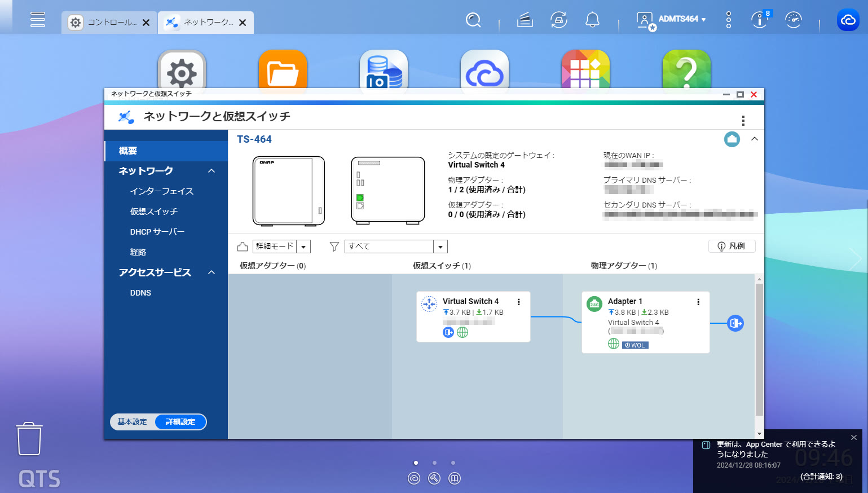
Task: Open the three-dot more options in top bar
Action: (729, 20)
